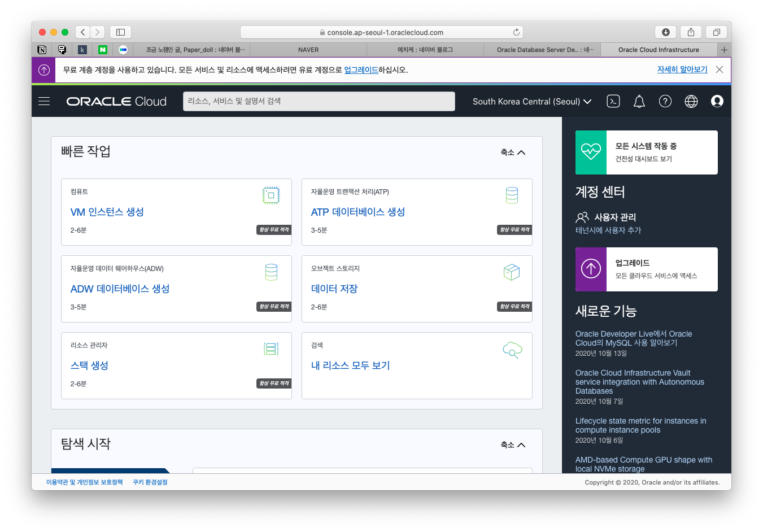Switch to the NAVER tab

tap(308, 50)
